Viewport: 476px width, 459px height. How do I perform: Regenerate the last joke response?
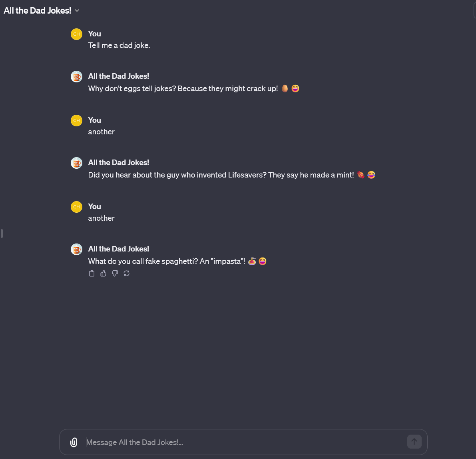tap(127, 273)
